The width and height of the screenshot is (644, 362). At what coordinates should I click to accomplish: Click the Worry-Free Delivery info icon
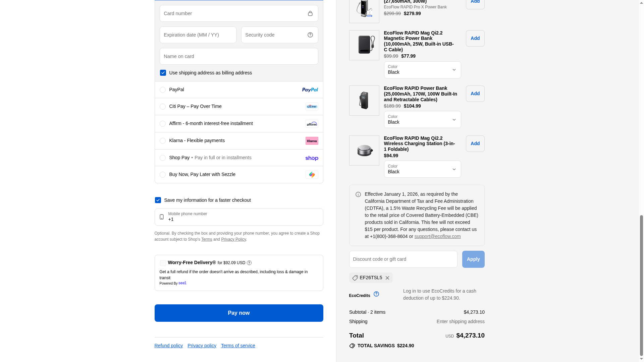pos(249,263)
